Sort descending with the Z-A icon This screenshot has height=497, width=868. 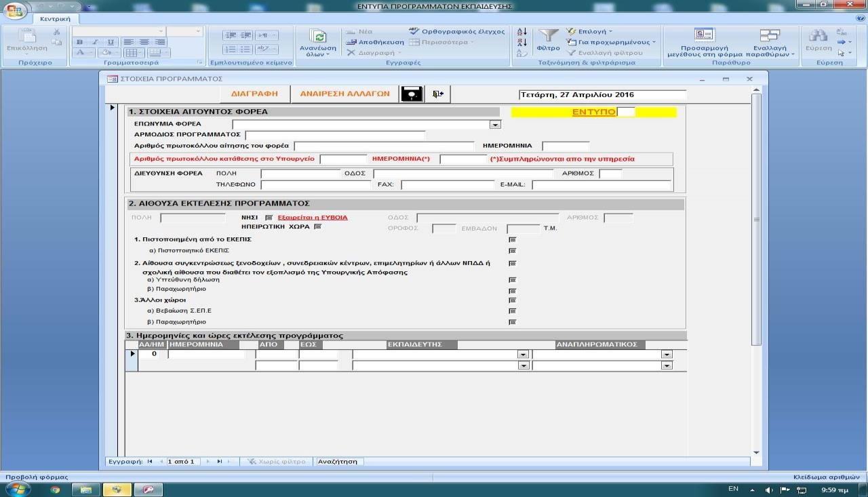[x=521, y=42]
